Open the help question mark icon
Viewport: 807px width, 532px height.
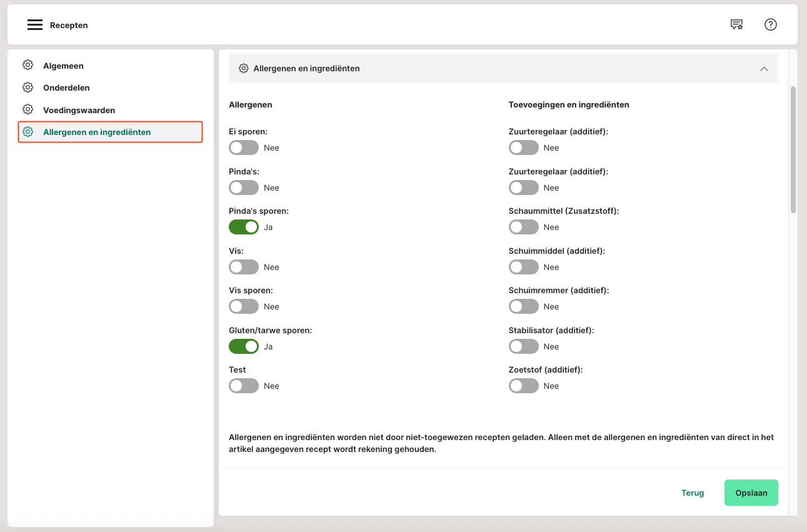click(771, 24)
